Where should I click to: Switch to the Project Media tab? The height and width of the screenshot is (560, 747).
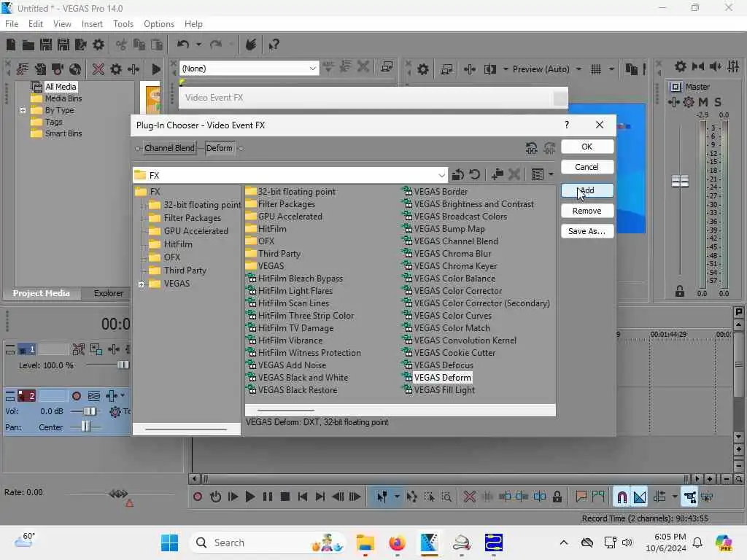coord(41,293)
